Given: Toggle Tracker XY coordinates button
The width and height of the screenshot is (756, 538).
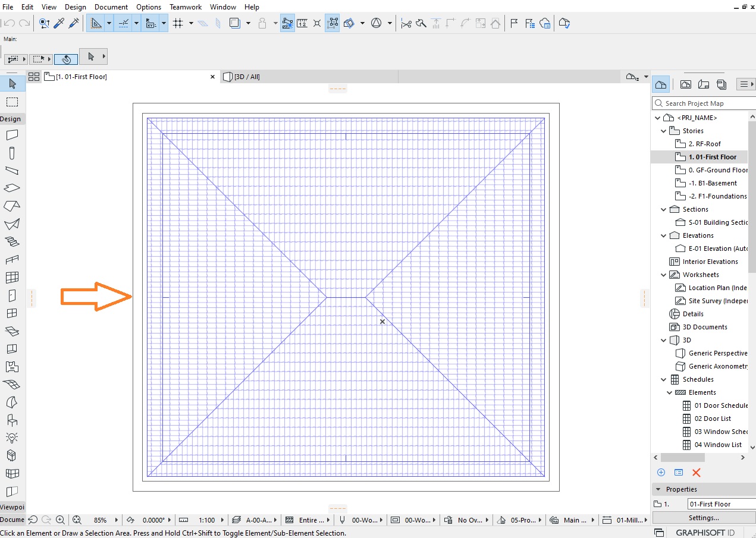Looking at the screenshot, I should 151,23.
